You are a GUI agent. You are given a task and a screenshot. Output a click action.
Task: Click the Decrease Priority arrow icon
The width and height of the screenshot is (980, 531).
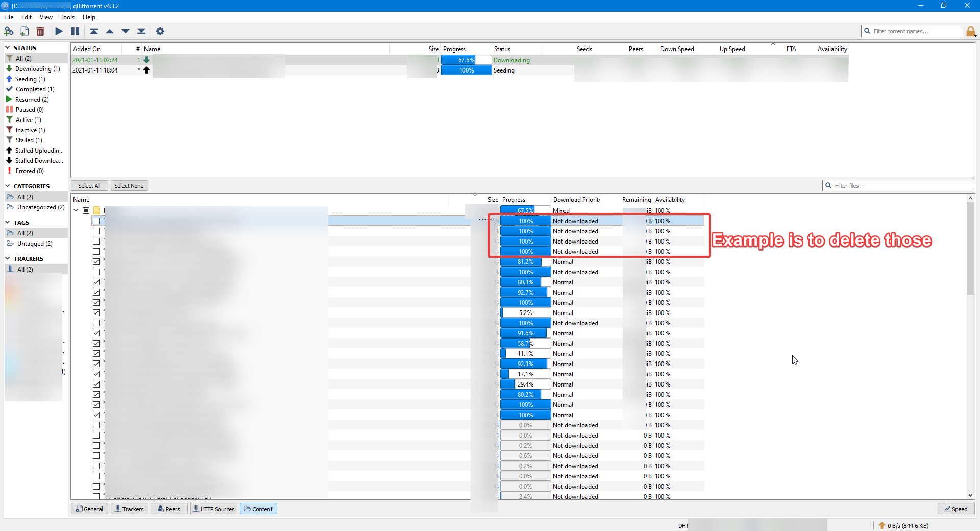125,31
